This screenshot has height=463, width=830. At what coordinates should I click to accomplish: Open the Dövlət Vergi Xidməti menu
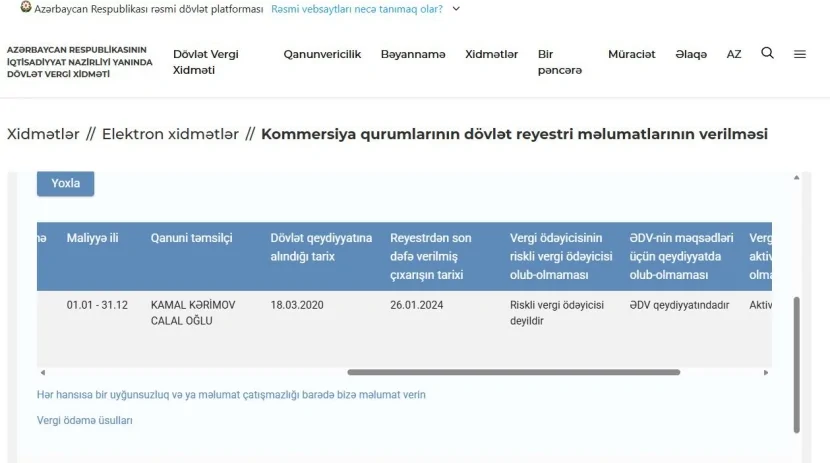pos(205,62)
